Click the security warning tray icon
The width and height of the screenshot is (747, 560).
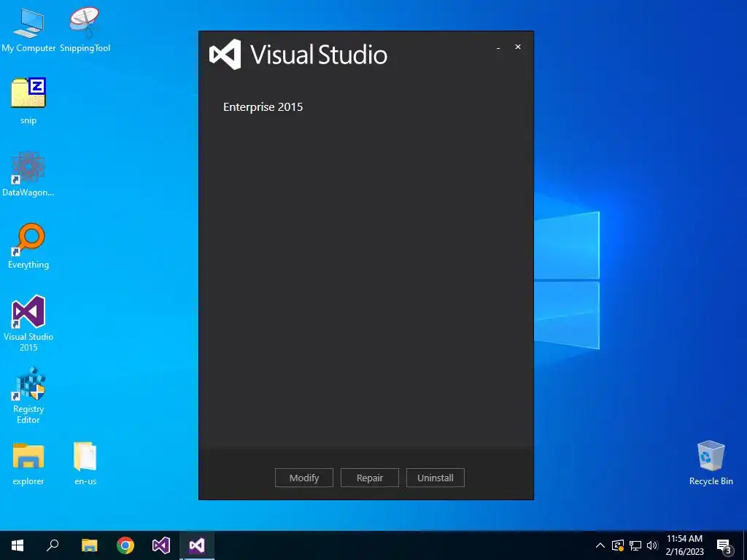pyautogui.click(x=617, y=545)
